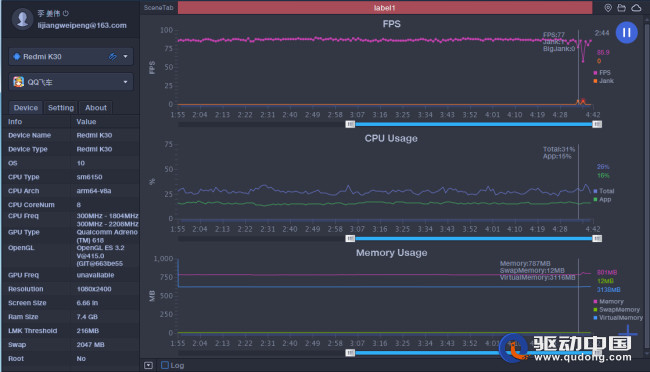Toggle the Jank legend series
The width and height of the screenshot is (650, 372).
coord(604,81)
